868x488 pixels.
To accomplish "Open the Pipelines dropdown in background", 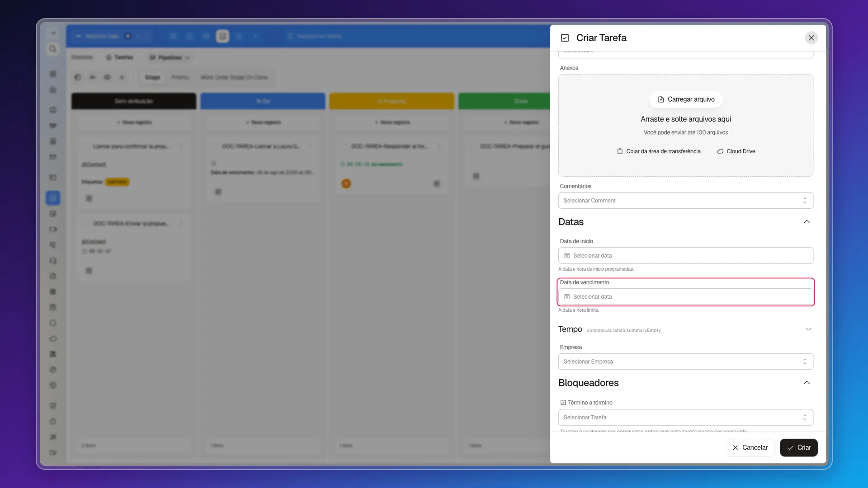I will [x=170, y=58].
